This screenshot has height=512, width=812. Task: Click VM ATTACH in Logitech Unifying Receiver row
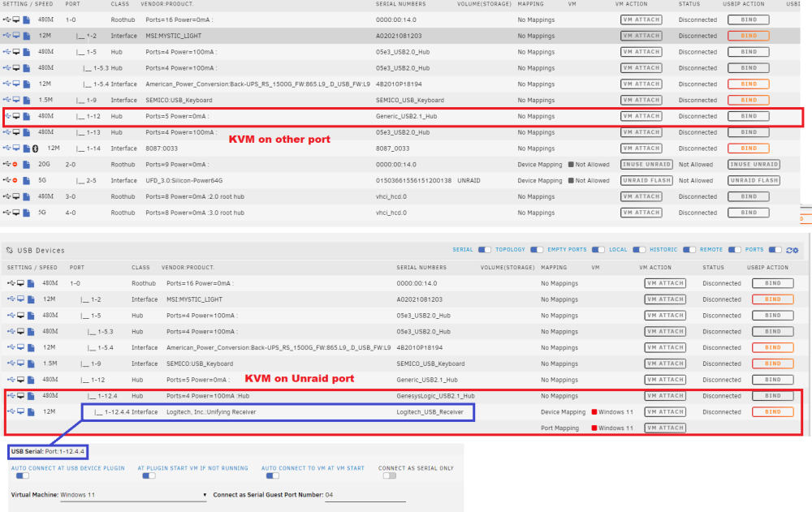665,411
